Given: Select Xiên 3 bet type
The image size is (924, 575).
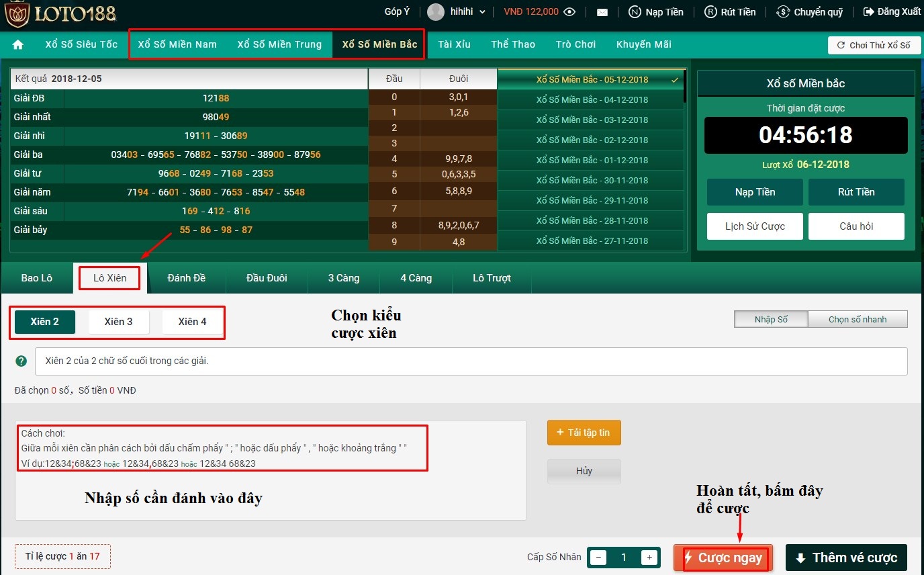Looking at the screenshot, I should (x=119, y=322).
